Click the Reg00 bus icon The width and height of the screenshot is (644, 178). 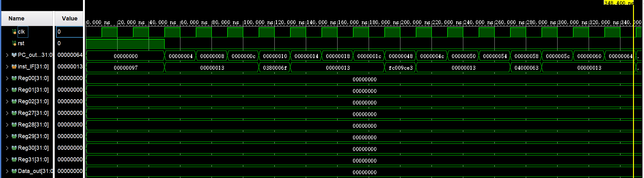[14, 78]
